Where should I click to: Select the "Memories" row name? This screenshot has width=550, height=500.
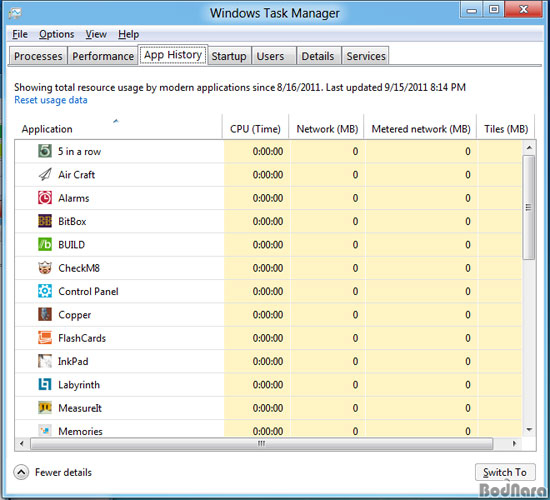coord(80,431)
